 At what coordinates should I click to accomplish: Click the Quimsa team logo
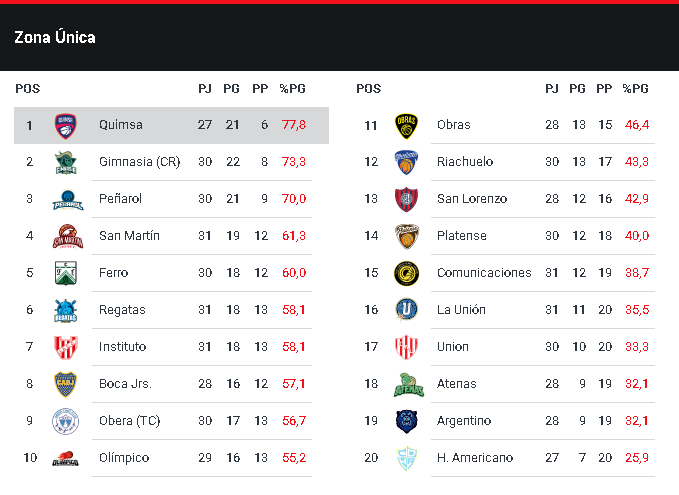(x=66, y=125)
